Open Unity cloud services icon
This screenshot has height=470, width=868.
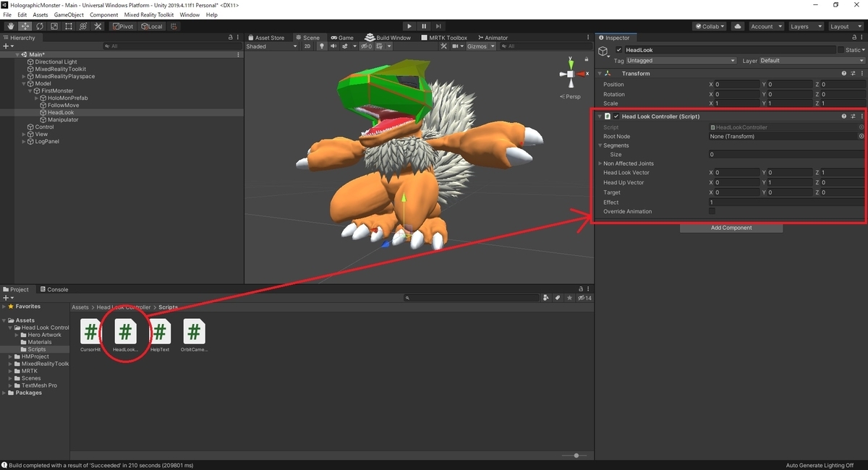click(738, 26)
